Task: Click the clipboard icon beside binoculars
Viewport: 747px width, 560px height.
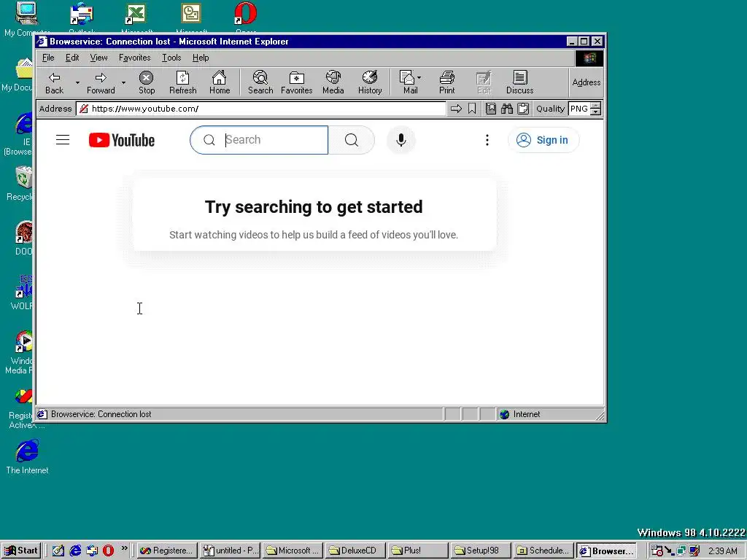Action: 523,109
